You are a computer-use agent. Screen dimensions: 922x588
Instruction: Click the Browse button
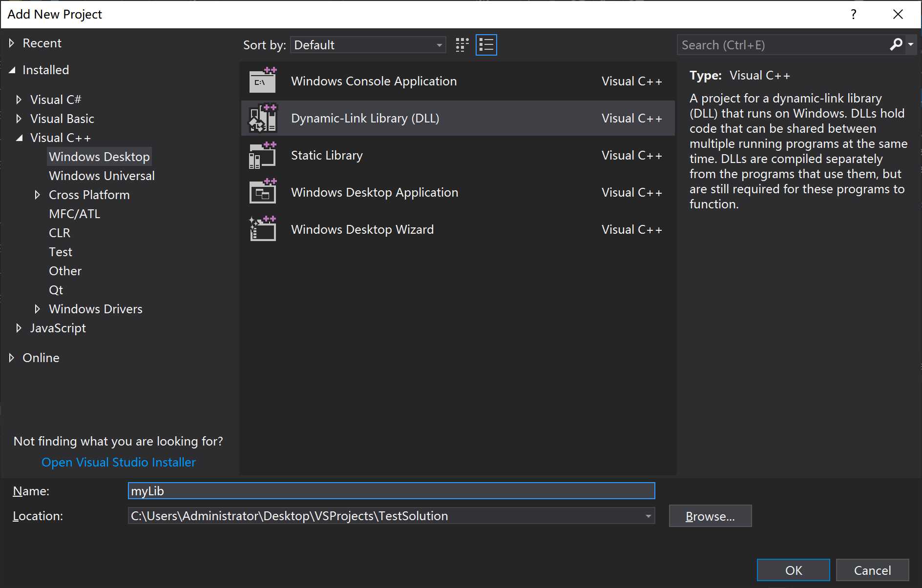710,516
